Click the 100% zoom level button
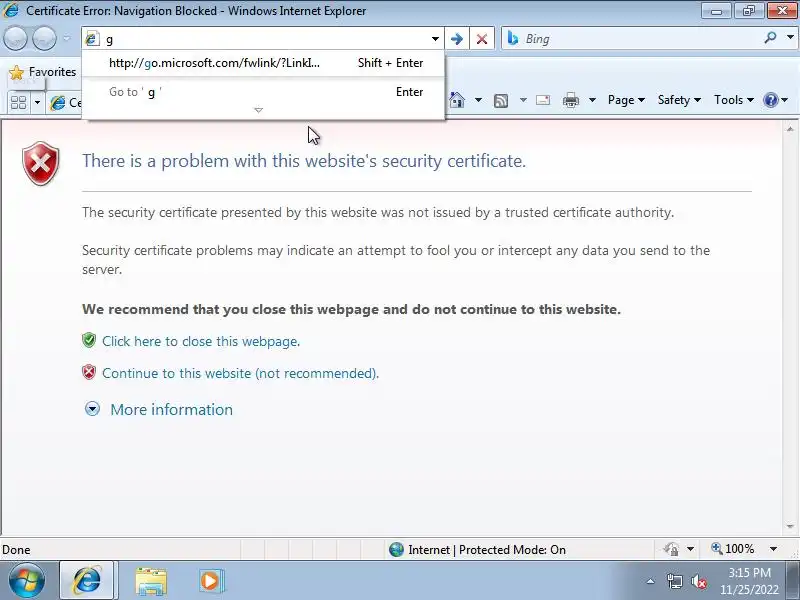800x600 pixels. 733,549
